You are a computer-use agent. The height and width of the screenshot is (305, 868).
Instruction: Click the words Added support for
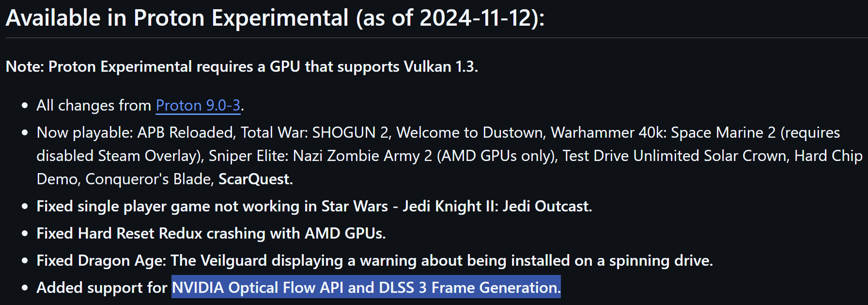pos(102,288)
